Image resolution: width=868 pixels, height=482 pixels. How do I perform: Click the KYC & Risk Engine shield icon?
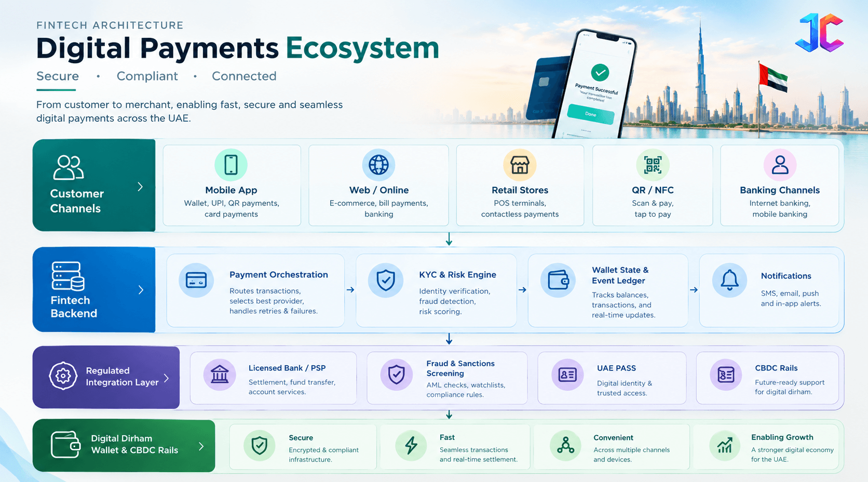pos(386,280)
